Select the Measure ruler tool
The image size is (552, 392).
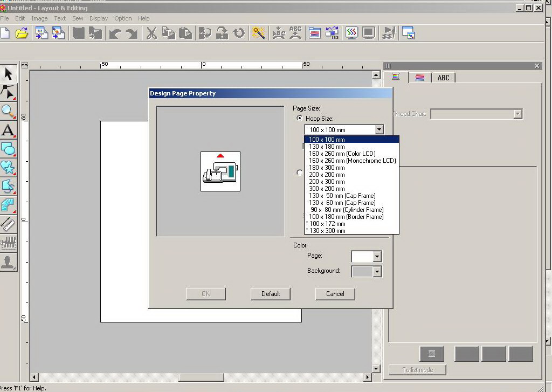pyautogui.click(x=8, y=224)
